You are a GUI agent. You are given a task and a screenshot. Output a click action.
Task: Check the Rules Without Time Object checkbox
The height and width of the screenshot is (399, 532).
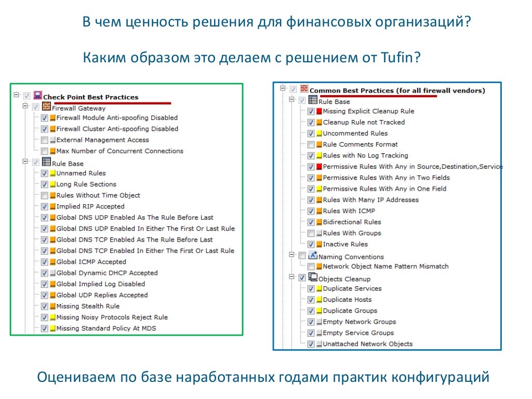click(45, 195)
